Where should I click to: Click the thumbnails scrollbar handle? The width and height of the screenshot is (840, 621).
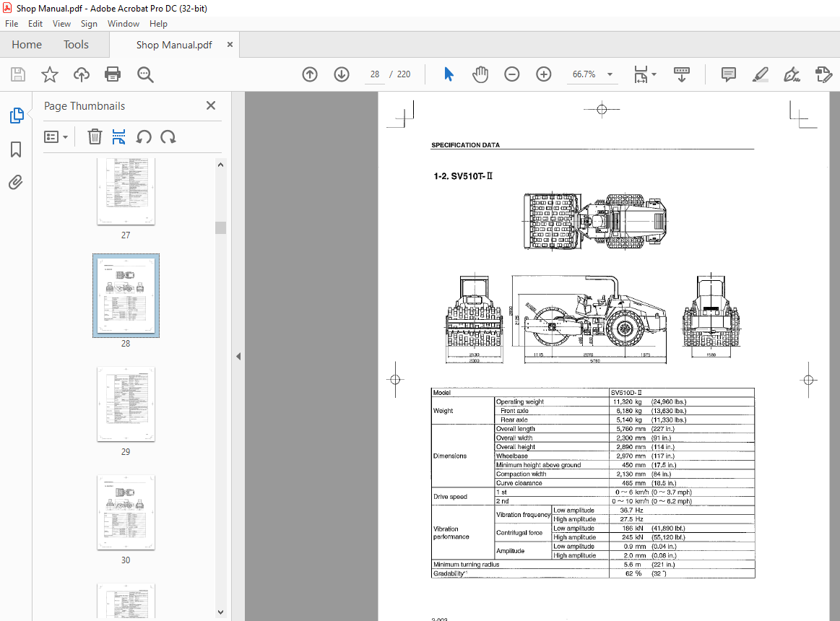220,227
